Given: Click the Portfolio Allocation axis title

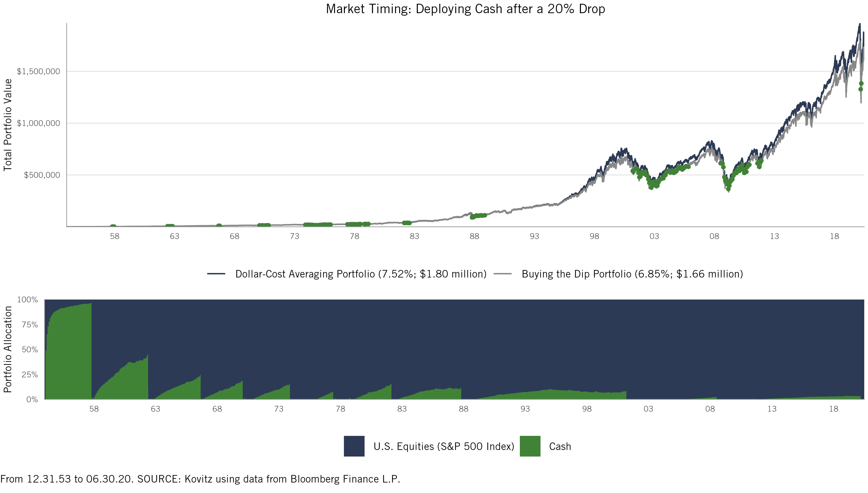Looking at the screenshot, I should click(8, 349).
